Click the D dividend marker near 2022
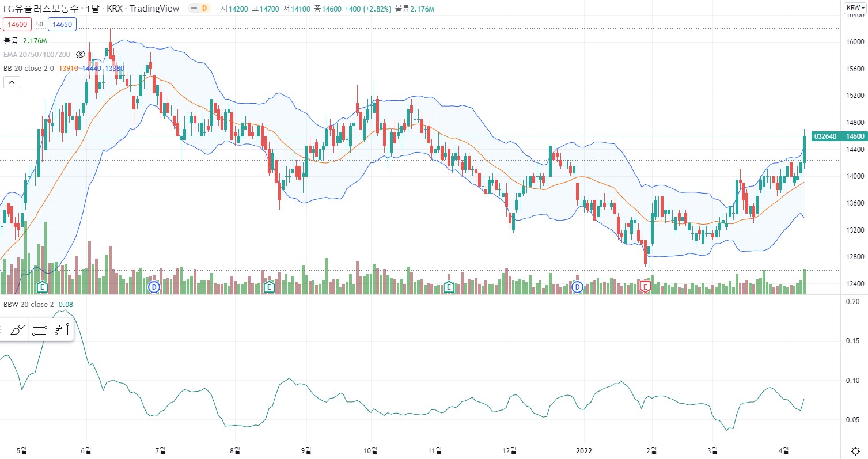This screenshot has height=459, width=868. click(x=578, y=286)
